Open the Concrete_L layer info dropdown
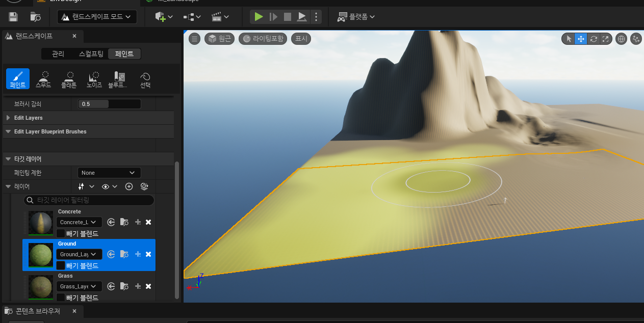Screen dimensions: 644x323 (79, 222)
